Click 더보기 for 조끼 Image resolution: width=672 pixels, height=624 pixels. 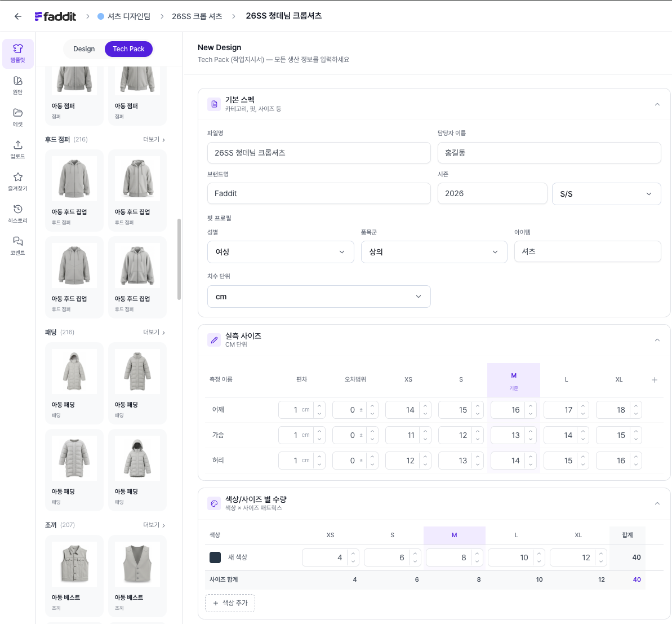tap(154, 525)
